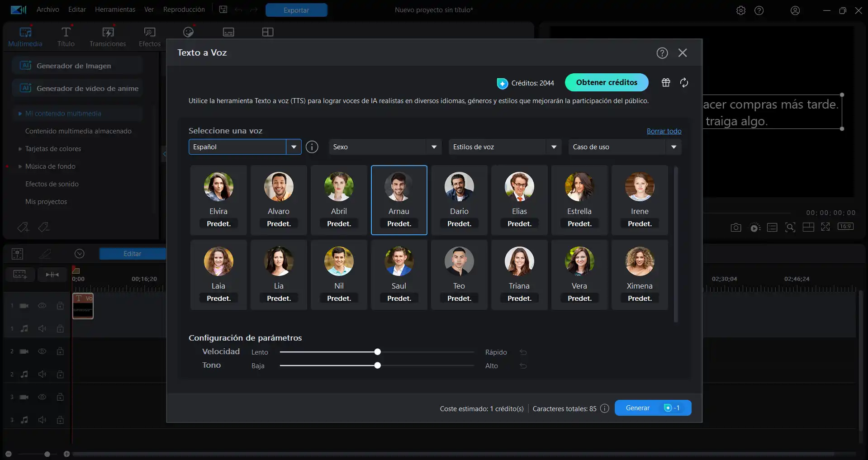Adjust the Velocidad speed slider handle

click(378, 352)
